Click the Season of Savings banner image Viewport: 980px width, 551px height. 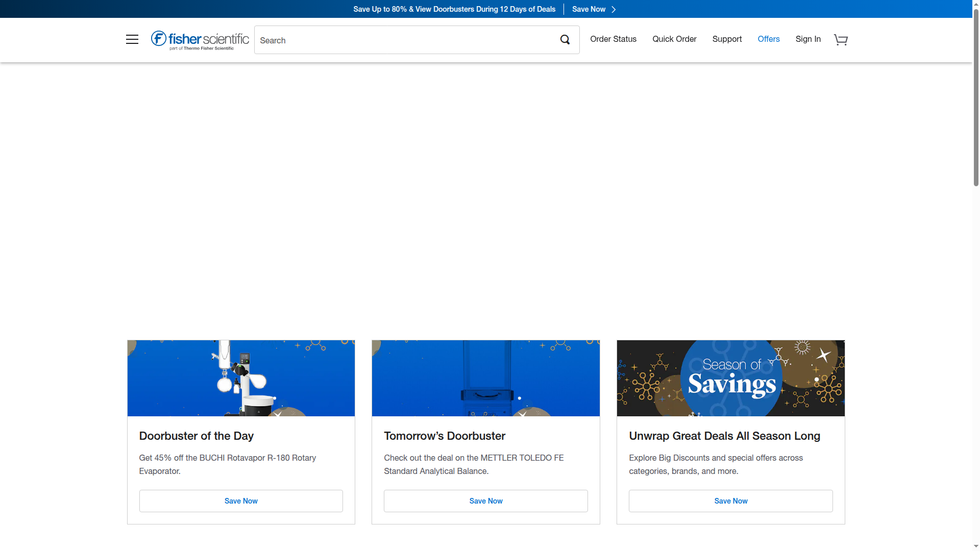click(730, 378)
